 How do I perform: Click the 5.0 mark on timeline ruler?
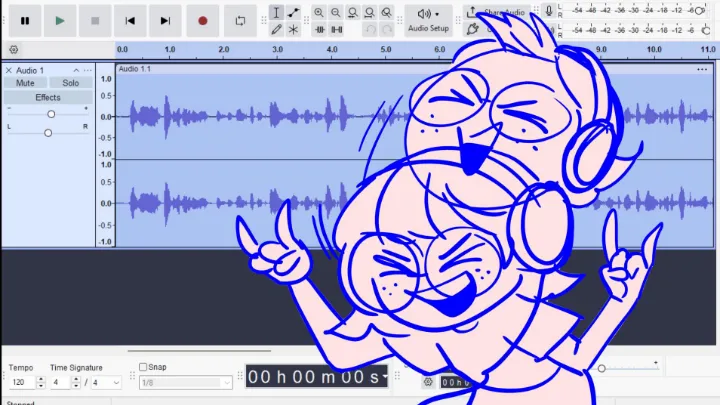click(x=386, y=50)
